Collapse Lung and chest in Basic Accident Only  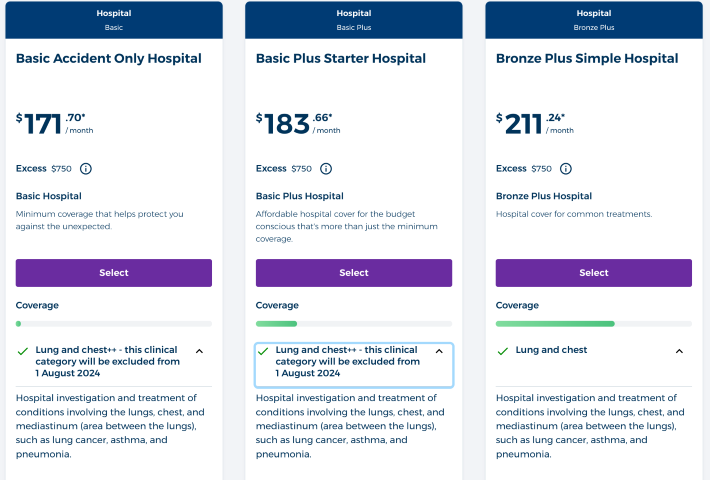(x=199, y=351)
